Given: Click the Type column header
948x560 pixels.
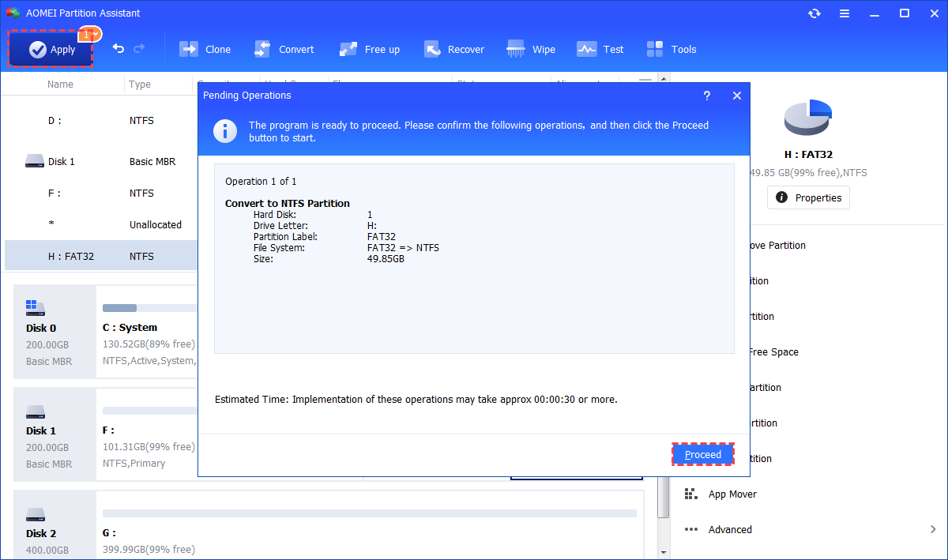Looking at the screenshot, I should [140, 85].
